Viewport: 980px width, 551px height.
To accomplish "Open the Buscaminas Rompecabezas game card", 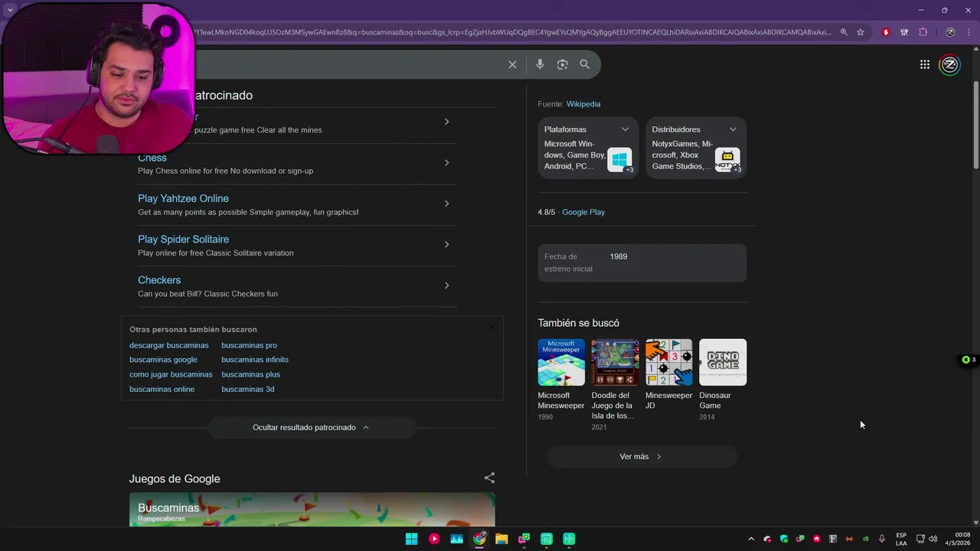I will 312,510.
